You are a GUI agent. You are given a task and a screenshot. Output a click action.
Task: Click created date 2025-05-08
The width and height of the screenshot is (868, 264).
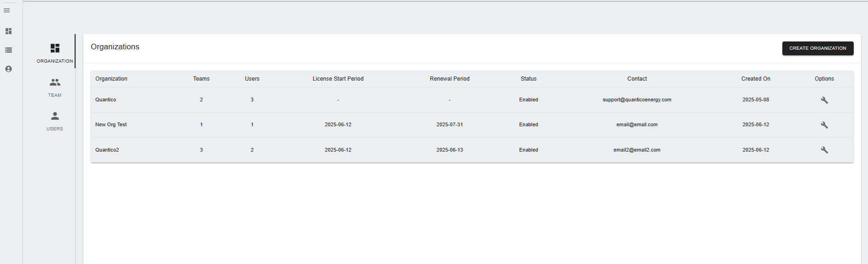(x=756, y=100)
